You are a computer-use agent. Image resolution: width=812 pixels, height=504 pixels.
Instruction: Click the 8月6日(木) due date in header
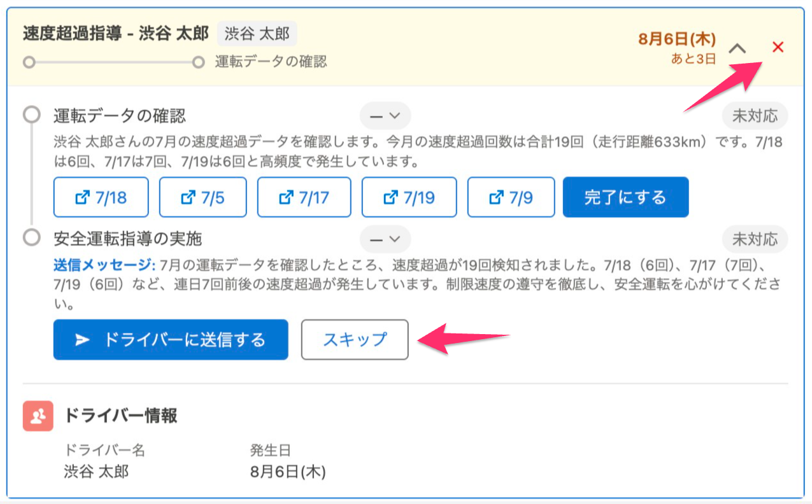click(677, 39)
